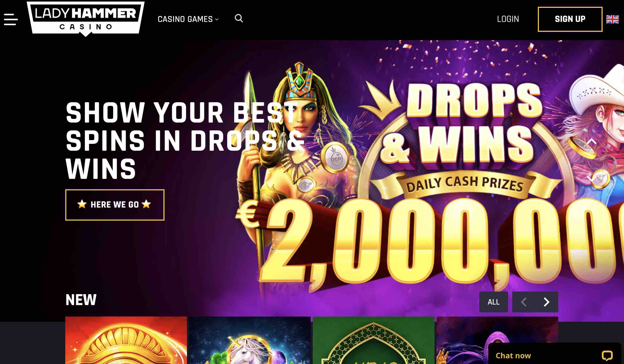624x364 pixels.
Task: Click the Casino Games chevron arrow
Action: coord(217,19)
